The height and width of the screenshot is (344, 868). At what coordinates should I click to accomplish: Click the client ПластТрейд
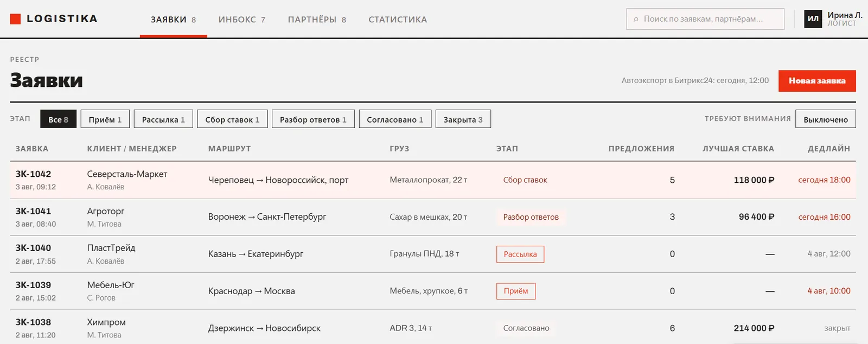click(111, 248)
